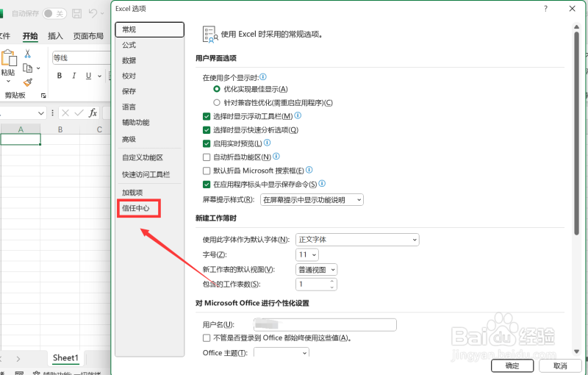Click info icon next to 自动折叠功能区
The width and height of the screenshot is (588, 375).
[276, 156]
